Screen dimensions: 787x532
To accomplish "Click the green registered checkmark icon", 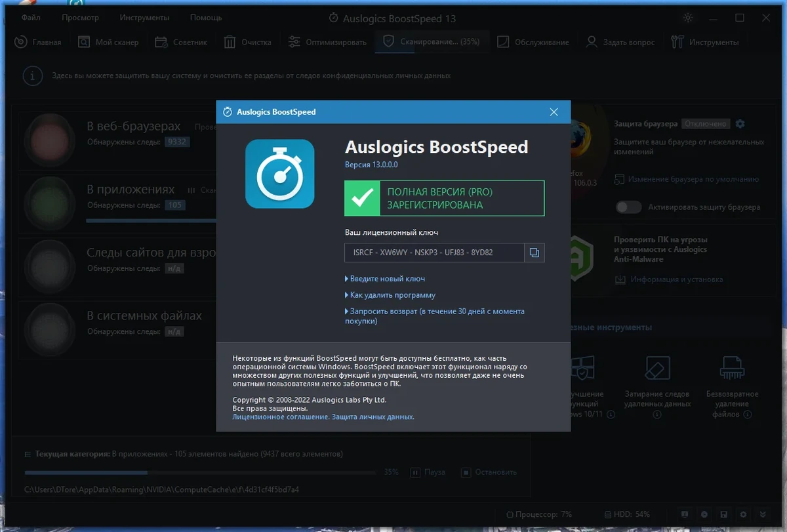I will pos(363,198).
